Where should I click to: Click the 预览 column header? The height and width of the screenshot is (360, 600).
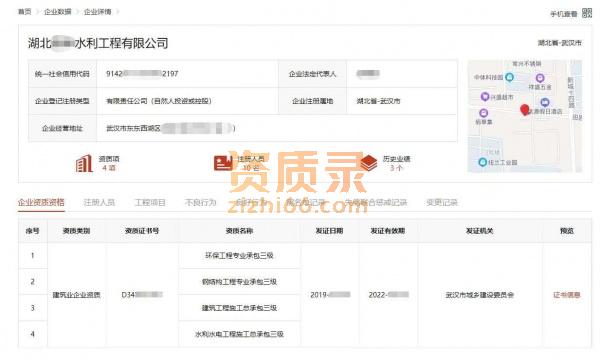click(x=567, y=231)
